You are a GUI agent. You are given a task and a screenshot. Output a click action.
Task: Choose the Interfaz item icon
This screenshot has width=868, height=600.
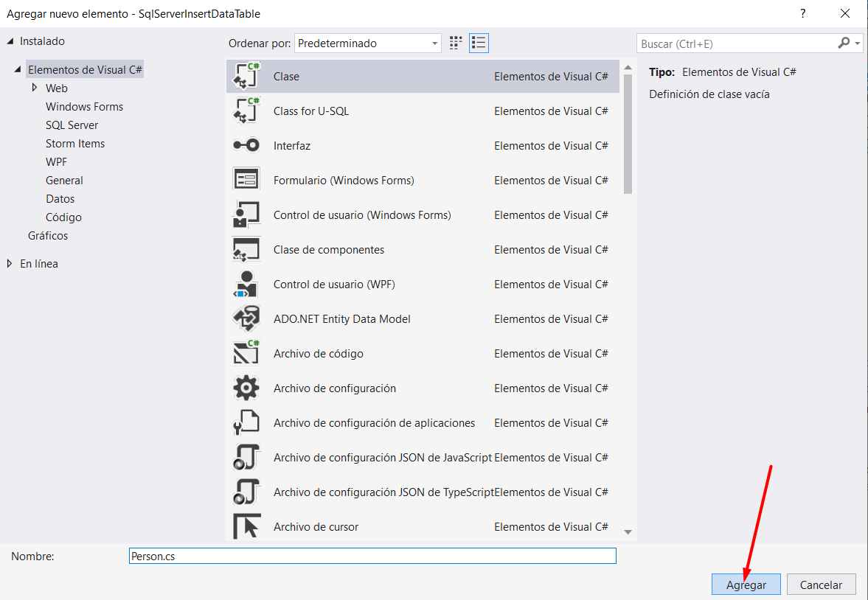(246, 146)
